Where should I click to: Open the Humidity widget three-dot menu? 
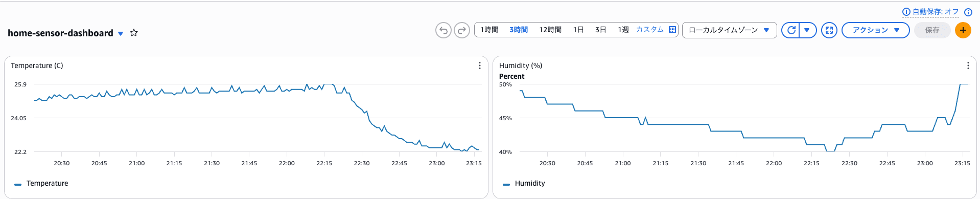tap(968, 65)
